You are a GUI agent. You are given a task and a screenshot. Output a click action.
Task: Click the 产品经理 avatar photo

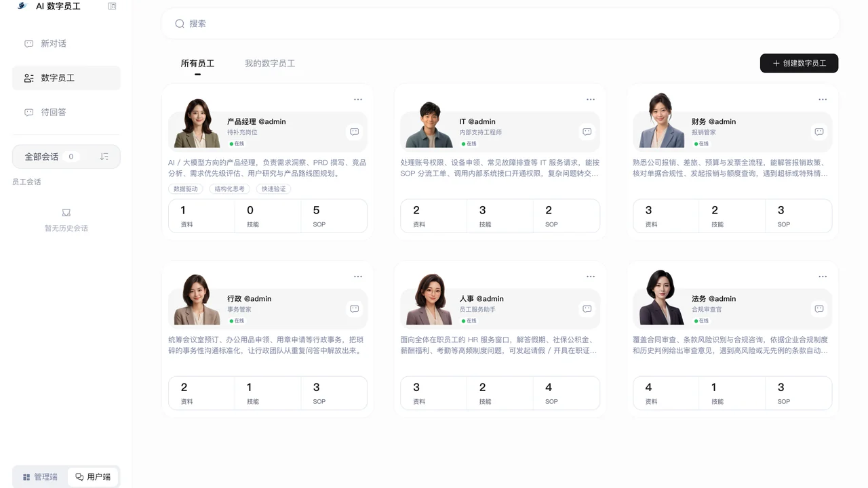click(197, 123)
